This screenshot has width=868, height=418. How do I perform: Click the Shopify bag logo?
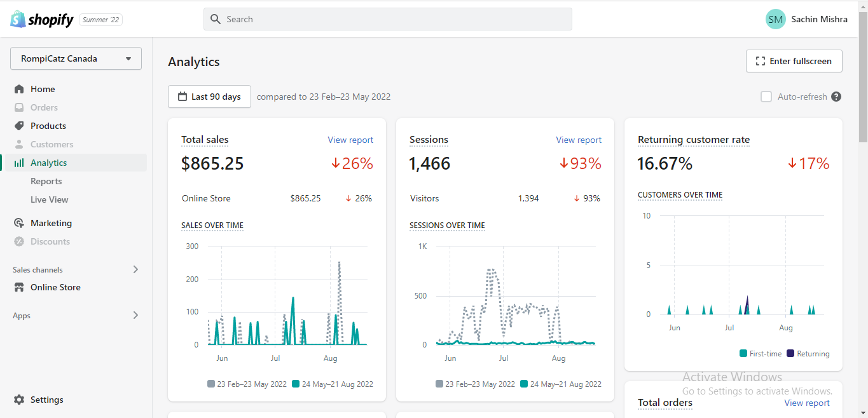(x=18, y=19)
